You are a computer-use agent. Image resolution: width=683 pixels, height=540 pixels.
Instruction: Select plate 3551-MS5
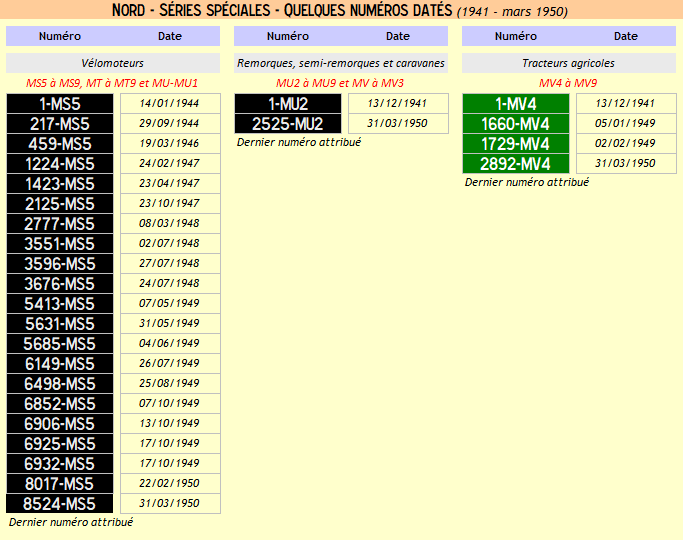coord(60,244)
